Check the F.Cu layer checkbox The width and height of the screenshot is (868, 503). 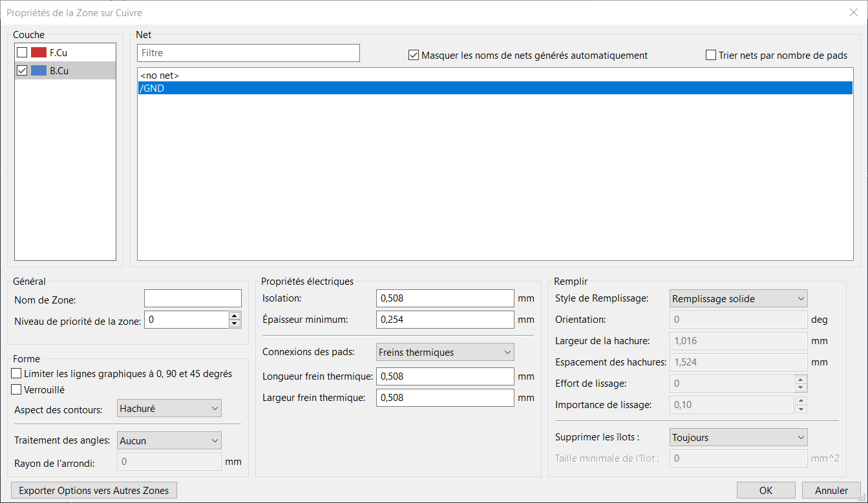[x=22, y=52]
